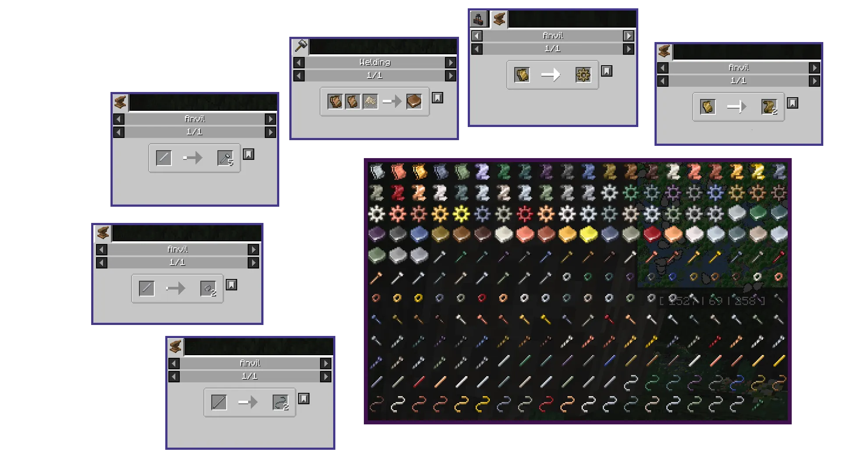Select the anvil tab in the ring recipe panel
The width and height of the screenshot is (868, 473).
pyautogui.click(x=103, y=233)
